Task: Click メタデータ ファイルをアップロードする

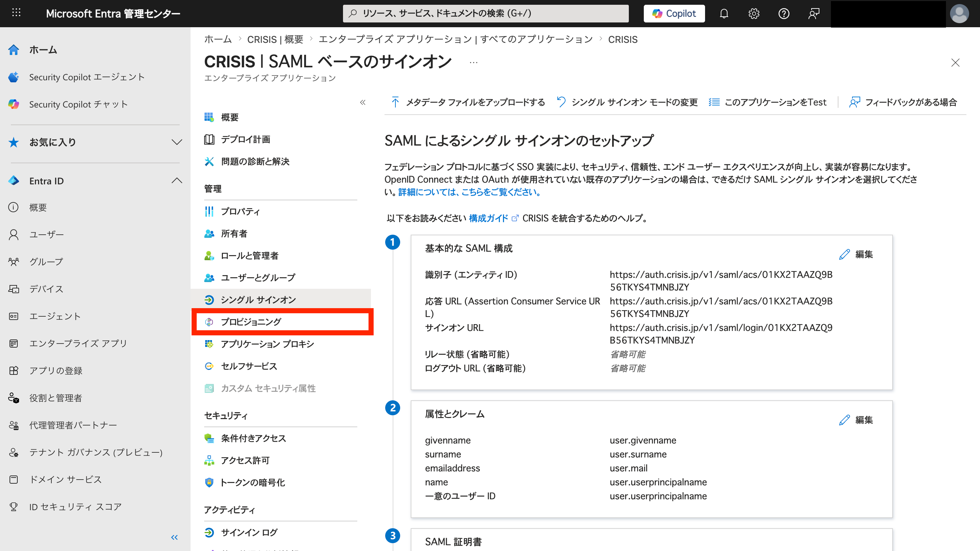Action: [468, 102]
